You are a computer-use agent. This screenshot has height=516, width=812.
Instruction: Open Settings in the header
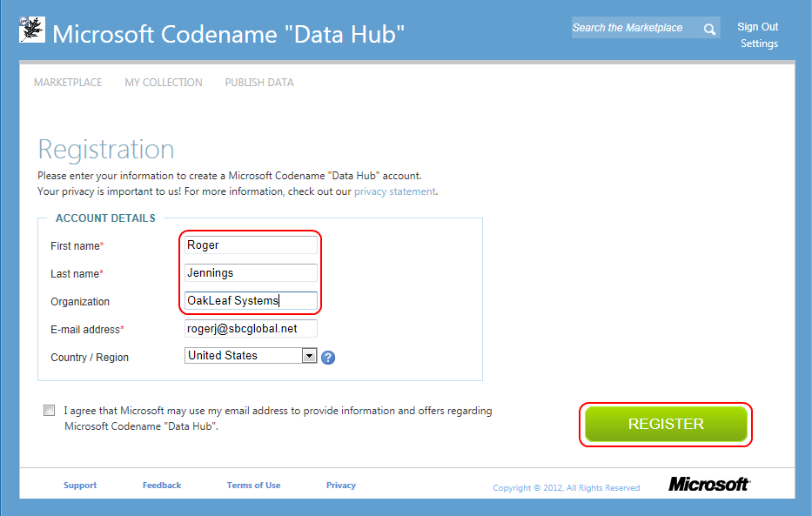[759, 44]
